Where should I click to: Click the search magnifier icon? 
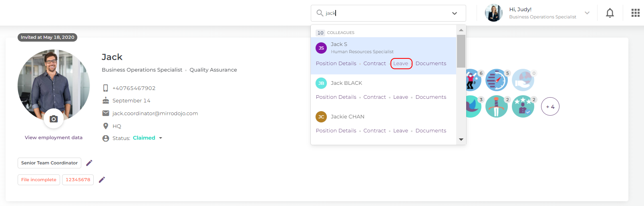(x=320, y=13)
